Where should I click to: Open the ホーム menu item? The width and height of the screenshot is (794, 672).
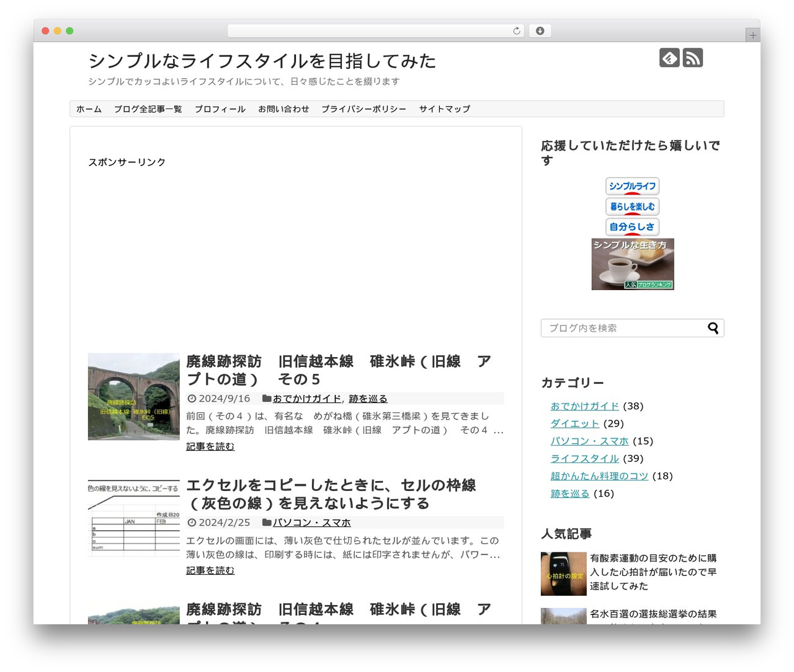point(89,109)
